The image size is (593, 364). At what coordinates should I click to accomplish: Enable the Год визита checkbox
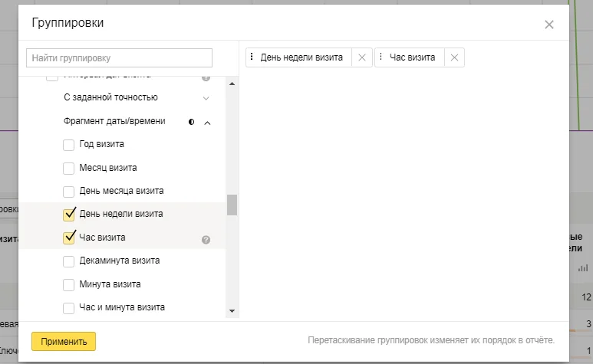coord(69,145)
